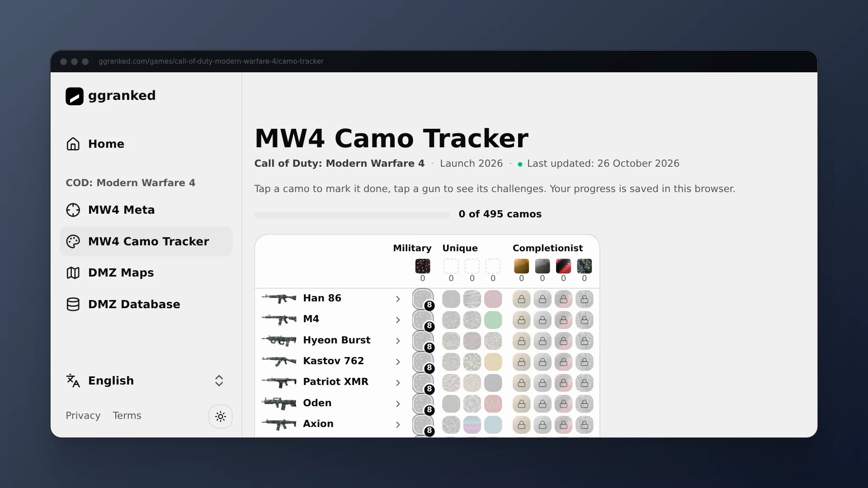
Task: Click Kastov 762 locked red camo
Action: [x=563, y=362]
